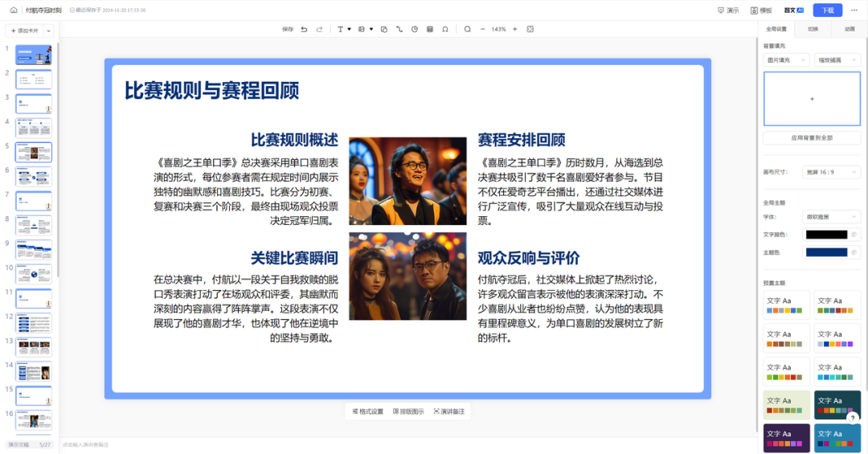Image resolution: width=868 pixels, height=454 pixels.
Task: Select slide 13 thumbnail
Action: pyautogui.click(x=34, y=347)
